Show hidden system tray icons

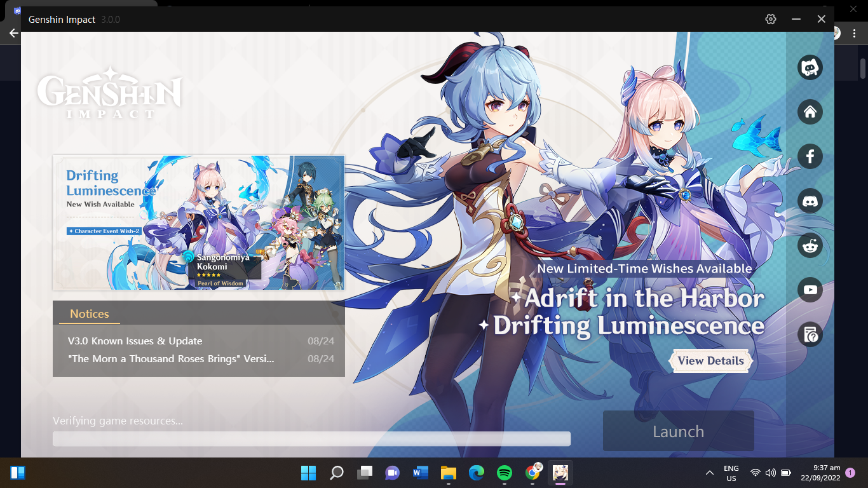pos(710,473)
